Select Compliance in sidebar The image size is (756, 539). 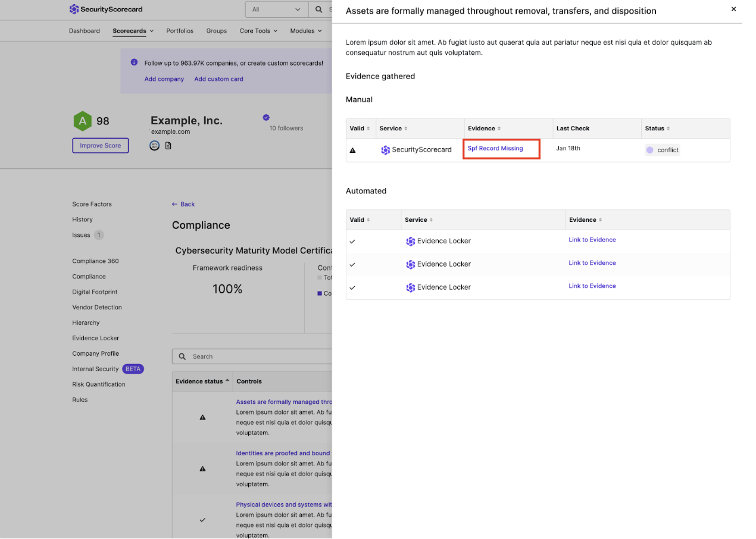[x=89, y=277]
